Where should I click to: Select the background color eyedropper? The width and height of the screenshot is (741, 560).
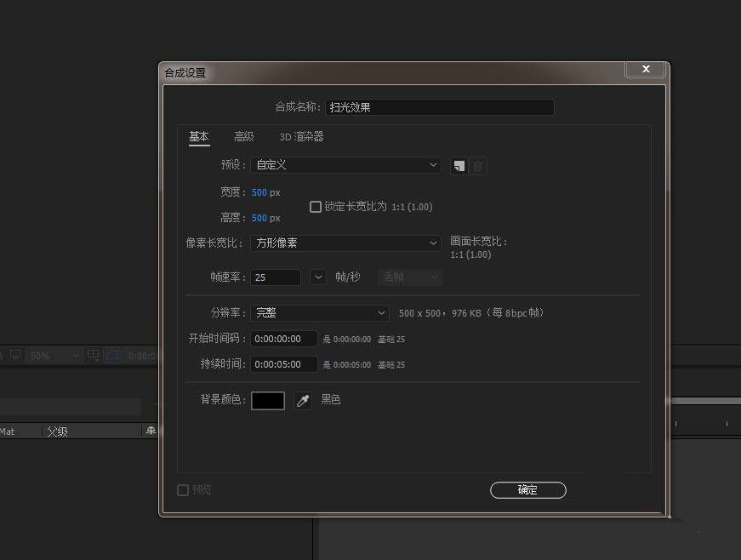[x=302, y=400]
